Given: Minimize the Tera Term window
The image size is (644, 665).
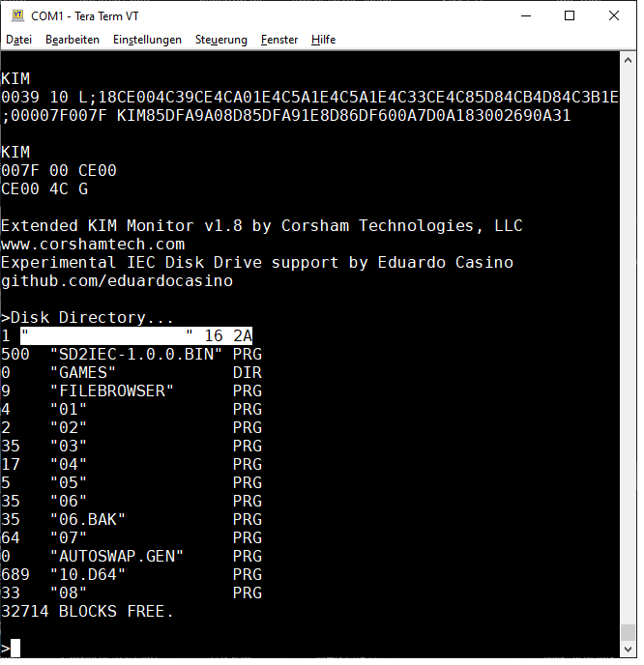Looking at the screenshot, I should (525, 15).
